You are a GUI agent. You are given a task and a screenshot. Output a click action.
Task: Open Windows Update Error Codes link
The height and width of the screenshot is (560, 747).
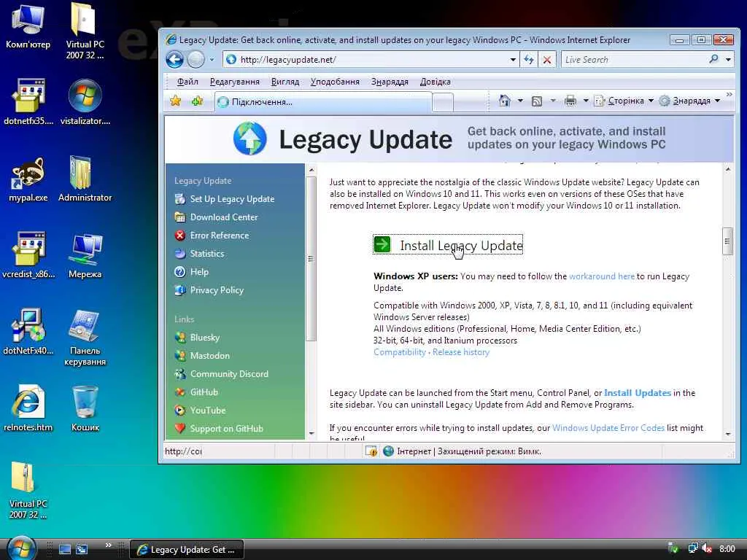(x=608, y=428)
